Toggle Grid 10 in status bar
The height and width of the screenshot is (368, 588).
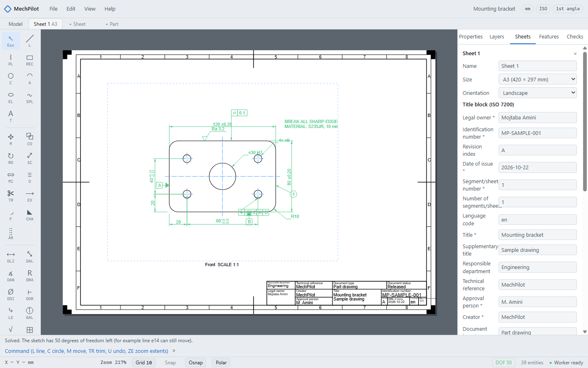144,363
